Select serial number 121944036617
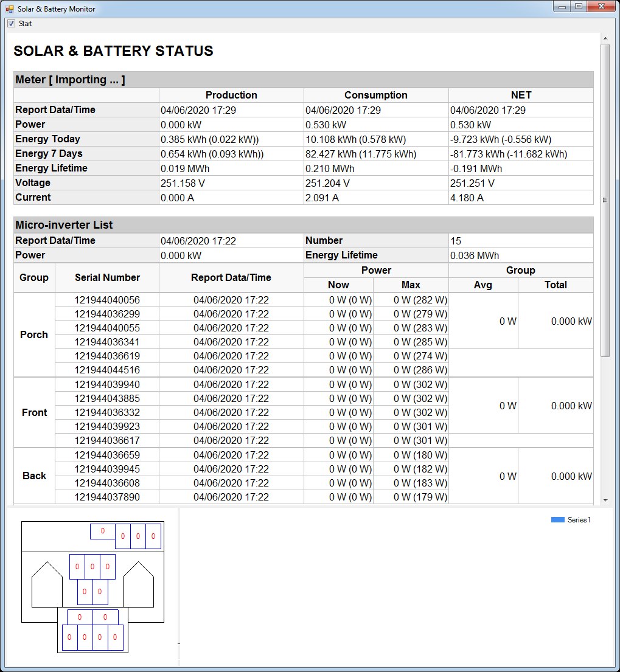 click(107, 440)
